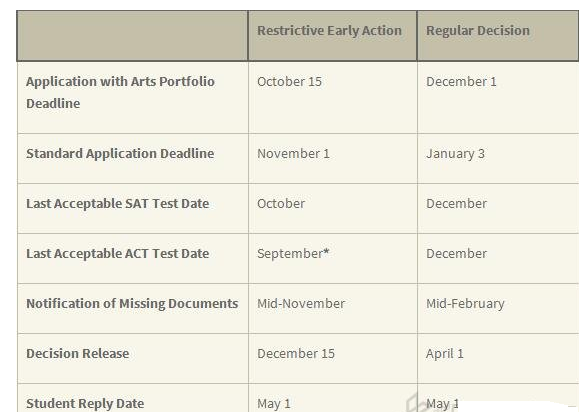Select the Decision Release row label
This screenshot has width=579, height=412.
(x=78, y=354)
